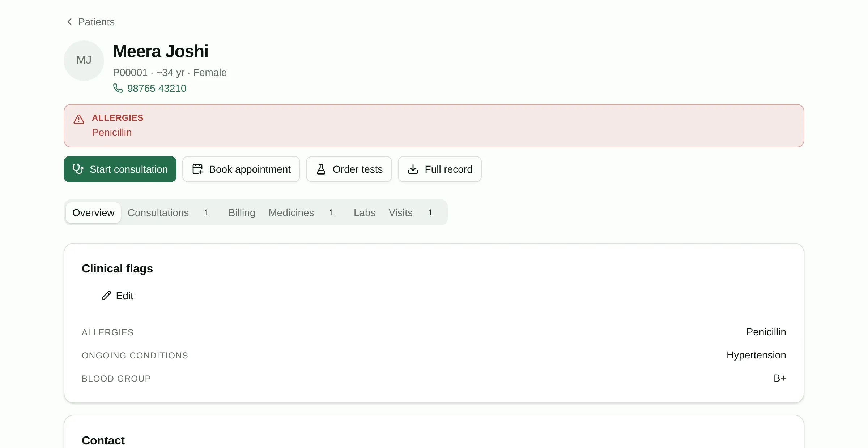Click the Penicillin value in Clinical flags
868x448 pixels.
click(x=766, y=332)
